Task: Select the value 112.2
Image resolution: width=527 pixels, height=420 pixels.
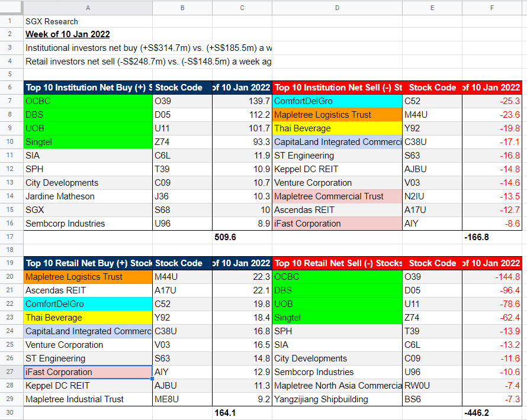Action: (x=242, y=115)
